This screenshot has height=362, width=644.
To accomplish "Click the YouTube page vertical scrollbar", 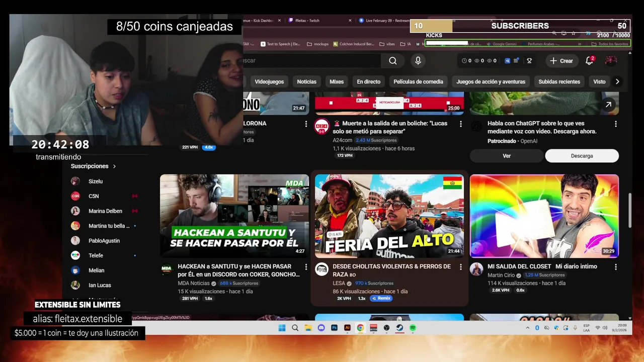I will 629,211.
